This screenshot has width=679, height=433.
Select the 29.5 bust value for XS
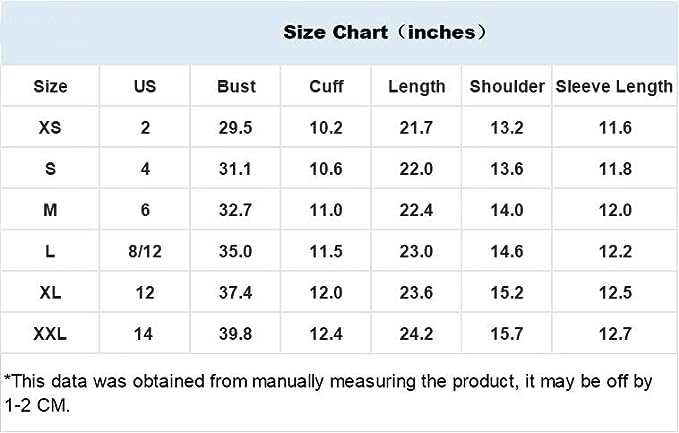[236, 128]
